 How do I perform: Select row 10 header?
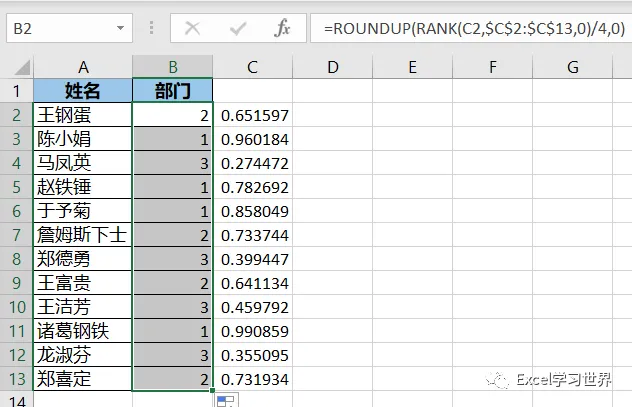click(x=17, y=307)
